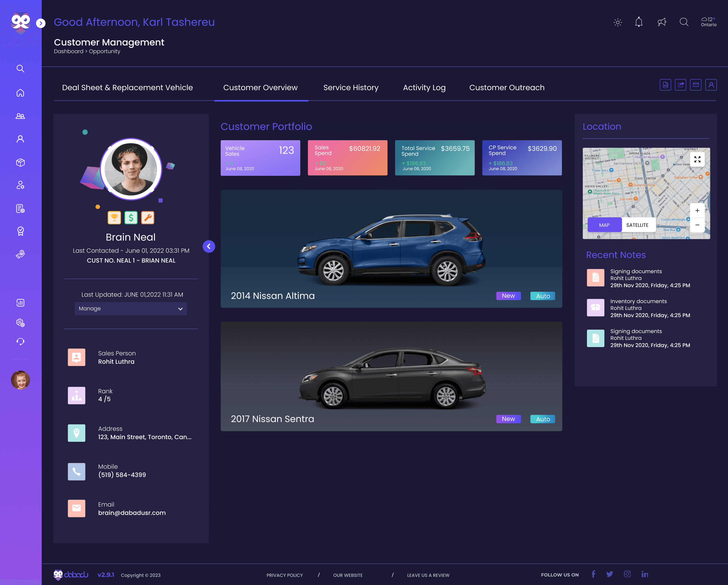Image resolution: width=728 pixels, height=585 pixels.
Task: Switch the map to SATELLITE view
Action: pyautogui.click(x=638, y=225)
